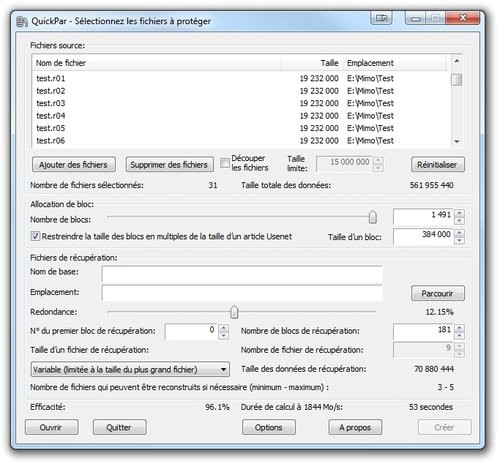This screenshot has height=464, width=500.
Task: Sort by Emplacement column header
Action: click(x=394, y=63)
